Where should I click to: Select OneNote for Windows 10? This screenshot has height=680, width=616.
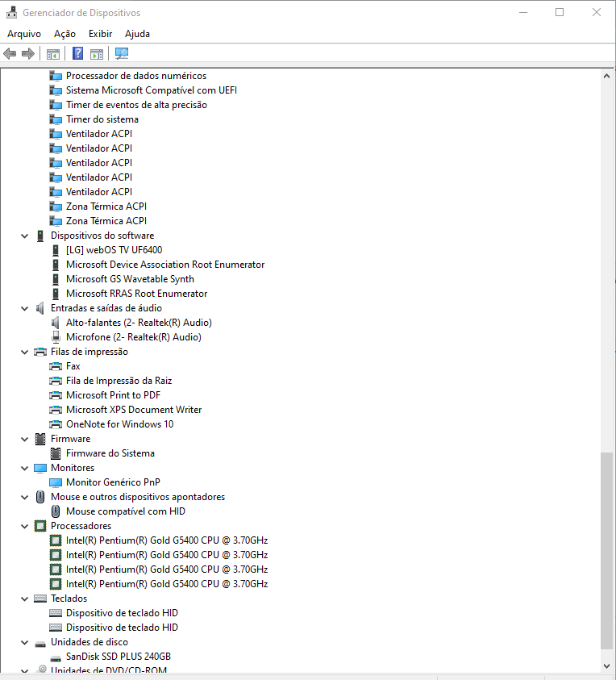[119, 424]
